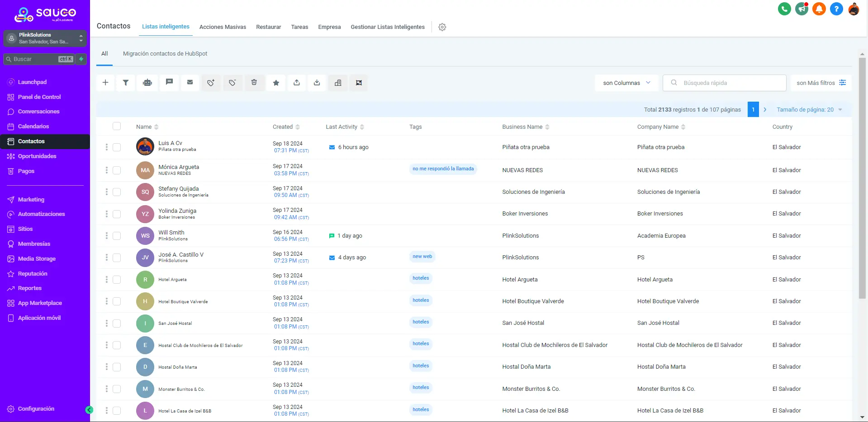Select checkbox for Mónica Argueta

(117, 170)
